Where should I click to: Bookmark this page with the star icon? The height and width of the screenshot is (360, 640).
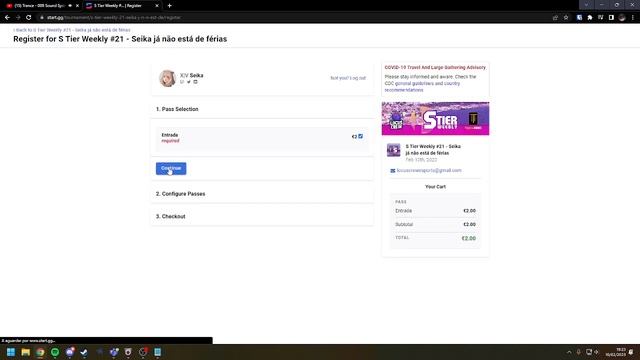click(566, 18)
